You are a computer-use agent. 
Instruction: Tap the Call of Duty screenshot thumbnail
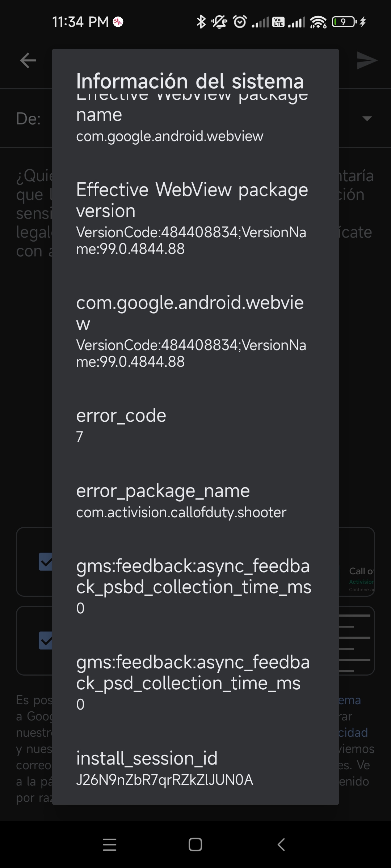(357, 562)
